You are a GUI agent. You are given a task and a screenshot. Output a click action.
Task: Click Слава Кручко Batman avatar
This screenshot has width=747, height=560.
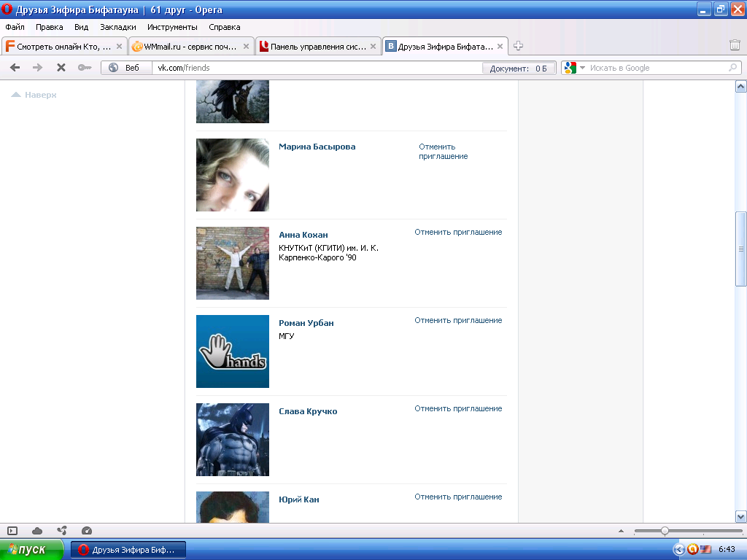(233, 439)
